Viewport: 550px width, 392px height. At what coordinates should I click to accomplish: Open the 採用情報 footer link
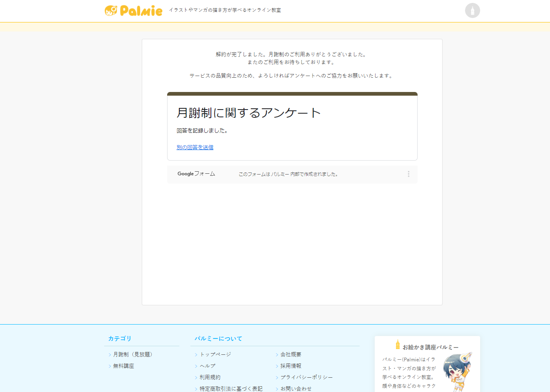291,366
